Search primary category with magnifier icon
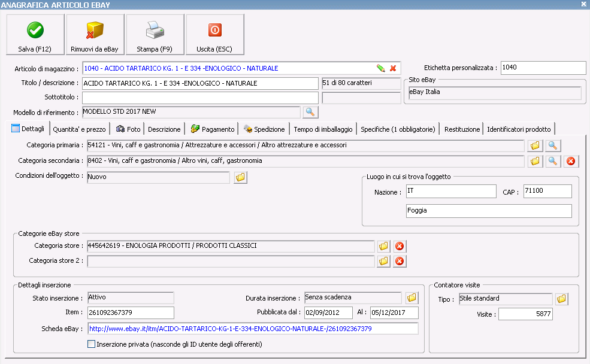590x364 pixels. [552, 145]
